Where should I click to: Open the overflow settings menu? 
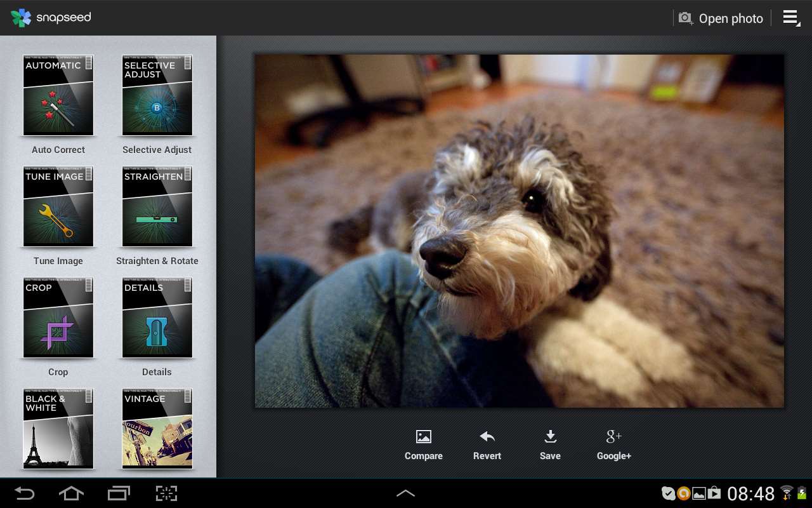point(791,18)
